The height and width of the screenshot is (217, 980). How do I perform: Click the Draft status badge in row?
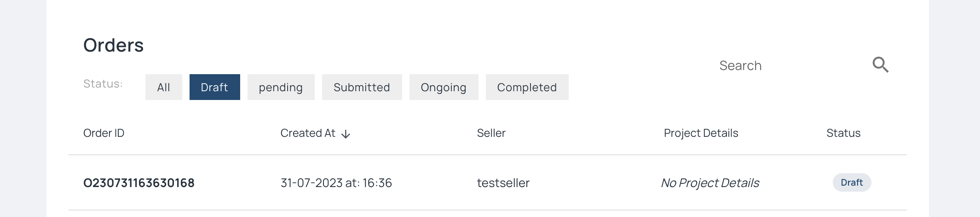851,182
